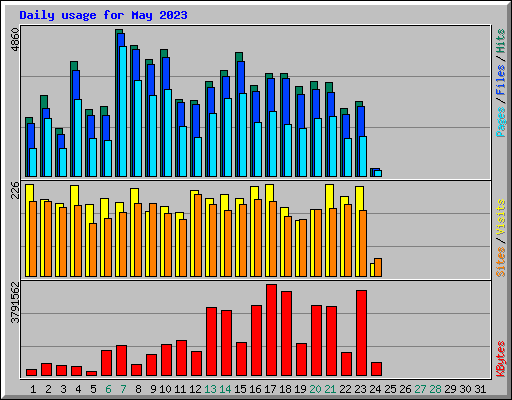Click the yellow Visits legend label

pos(501,218)
